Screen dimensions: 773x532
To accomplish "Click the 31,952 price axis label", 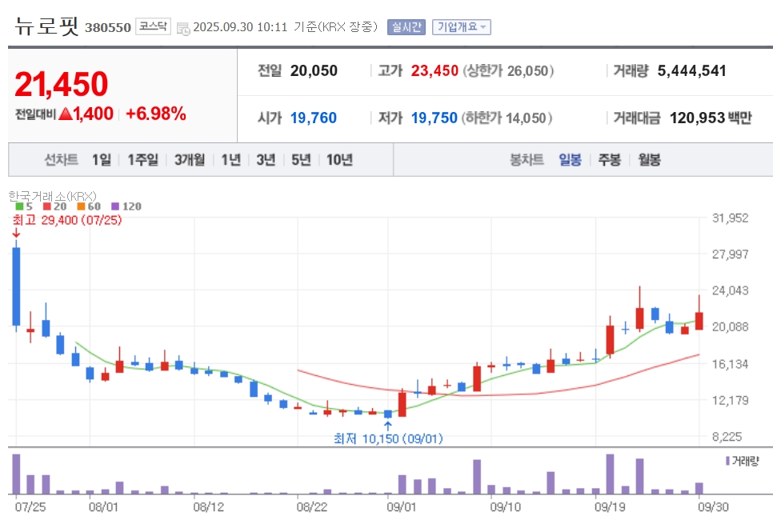I will [x=730, y=218].
